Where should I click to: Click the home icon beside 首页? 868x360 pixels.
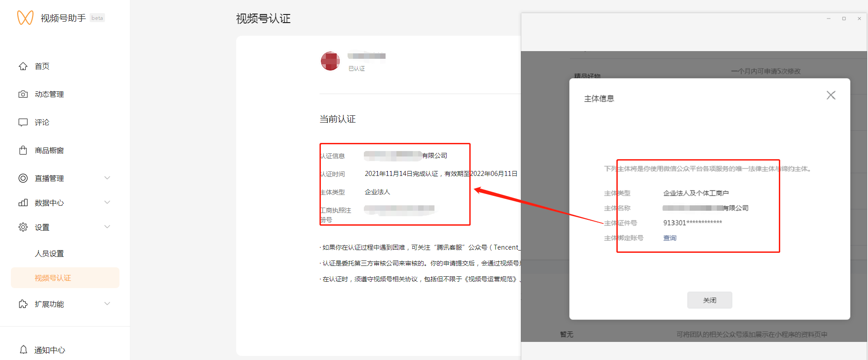pyautogui.click(x=23, y=66)
